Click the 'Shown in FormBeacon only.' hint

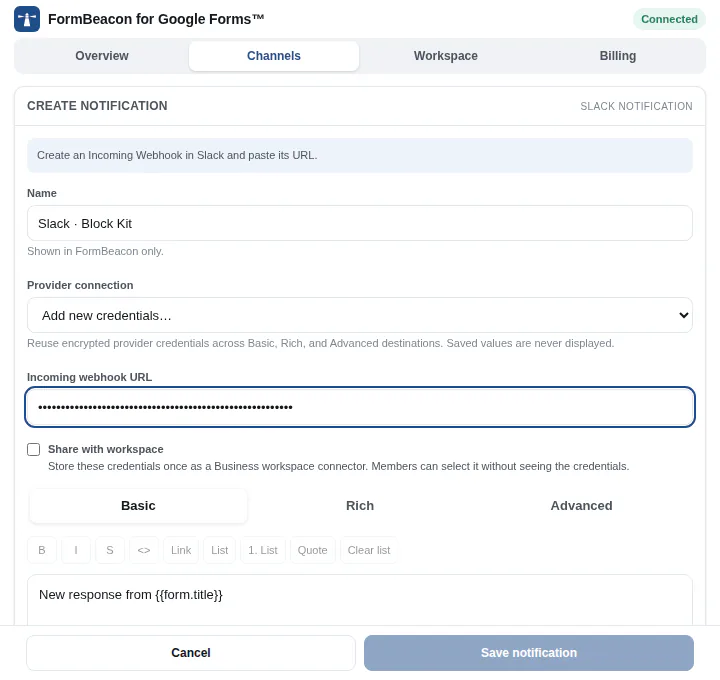point(95,251)
